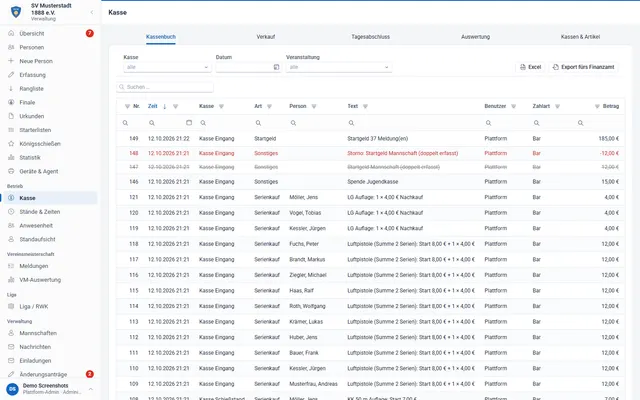Switch to the Kassenbuch tab
This screenshot has width=640, height=400.
(161, 37)
